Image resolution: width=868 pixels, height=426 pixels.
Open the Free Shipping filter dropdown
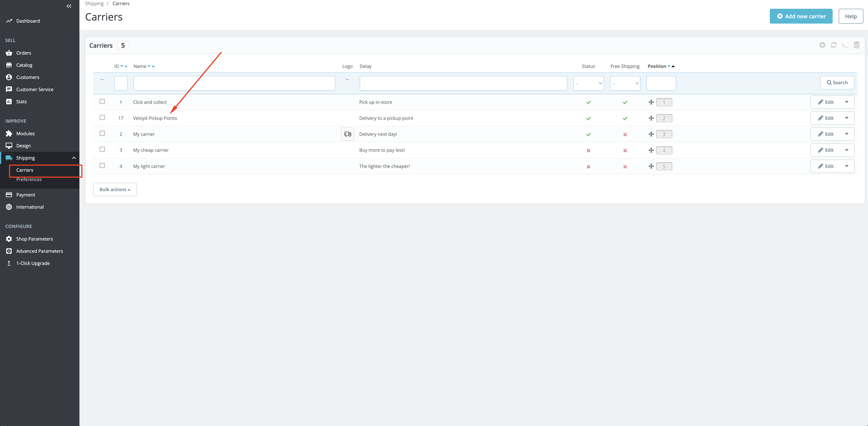pyautogui.click(x=625, y=83)
